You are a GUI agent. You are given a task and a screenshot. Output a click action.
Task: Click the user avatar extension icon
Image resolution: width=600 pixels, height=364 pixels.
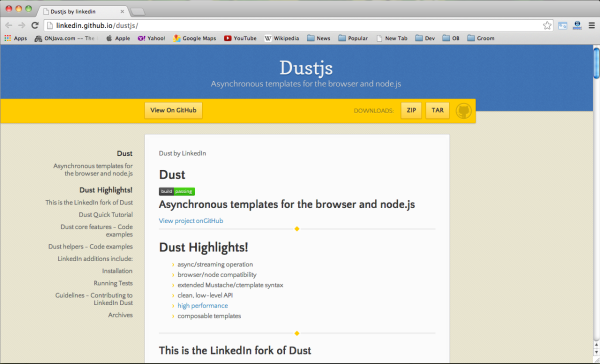(577, 26)
